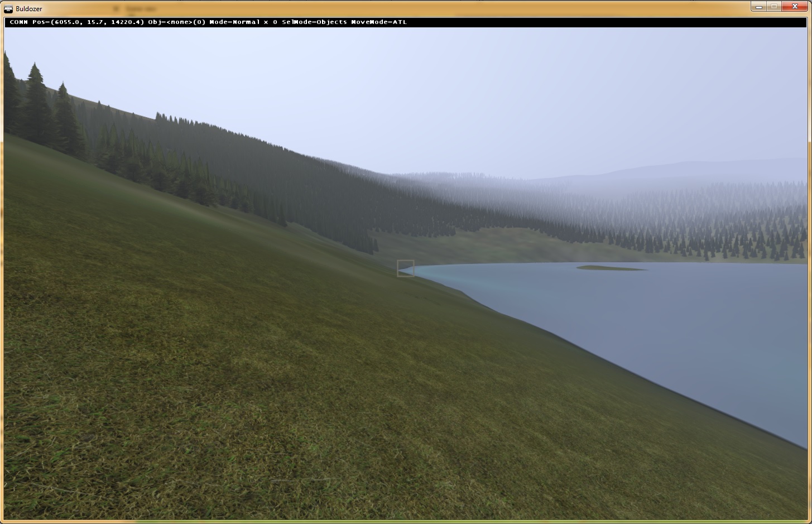Screen dimensions: 812x524
Task: Click the Buldozer app icon in title bar
Action: click(x=8, y=8)
